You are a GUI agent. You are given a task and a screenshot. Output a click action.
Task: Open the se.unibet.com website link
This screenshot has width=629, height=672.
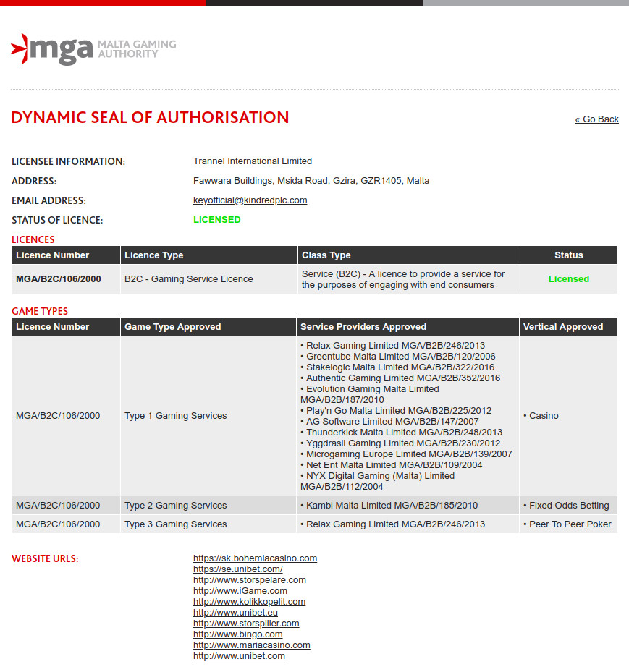238,569
